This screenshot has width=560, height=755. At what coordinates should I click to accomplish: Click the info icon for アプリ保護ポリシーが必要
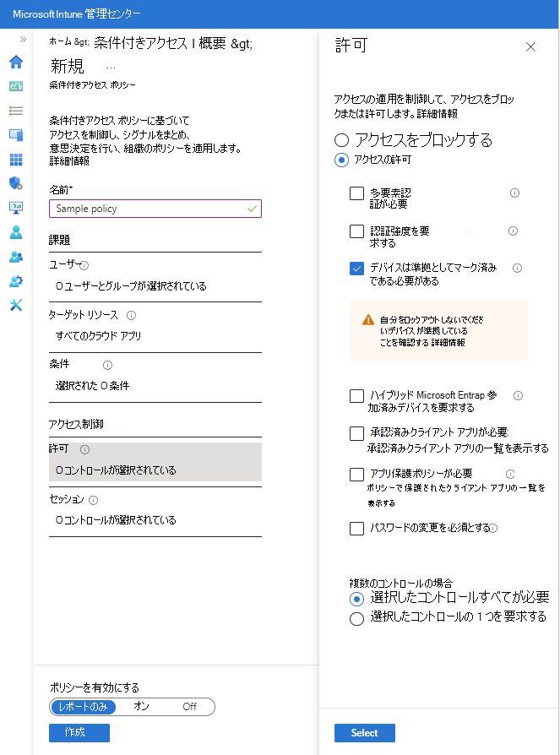[x=510, y=474]
